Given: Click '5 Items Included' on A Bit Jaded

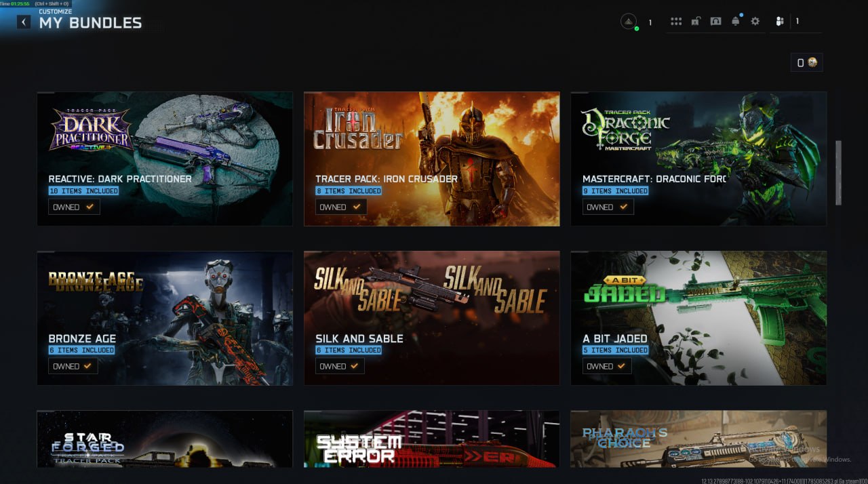Looking at the screenshot, I should [x=616, y=350].
